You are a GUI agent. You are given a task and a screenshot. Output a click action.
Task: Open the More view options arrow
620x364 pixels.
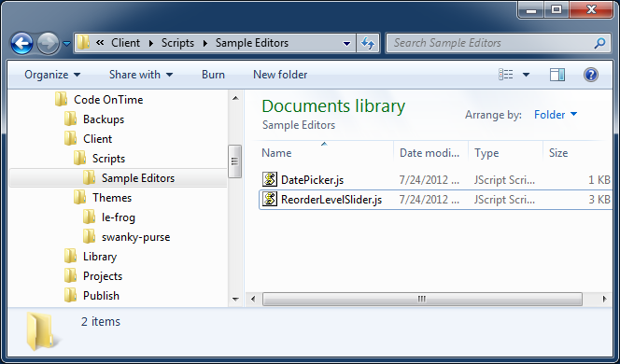(x=526, y=75)
